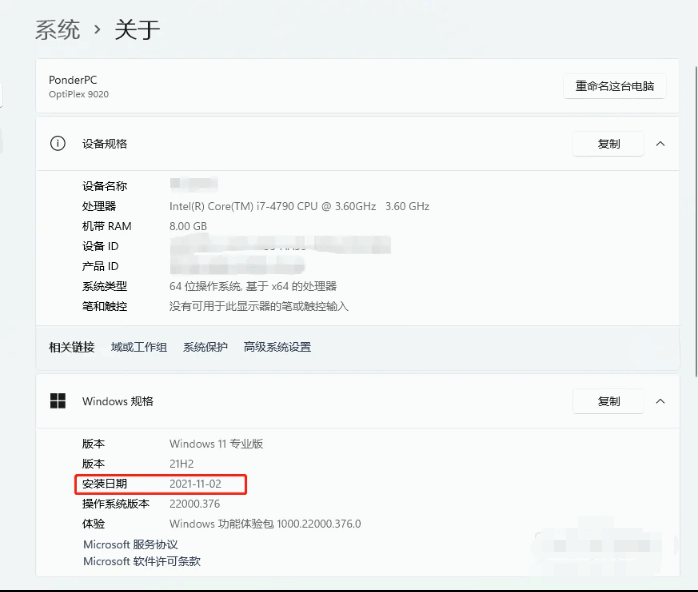
Task: Click the 处理器 label
Action: tap(99, 206)
